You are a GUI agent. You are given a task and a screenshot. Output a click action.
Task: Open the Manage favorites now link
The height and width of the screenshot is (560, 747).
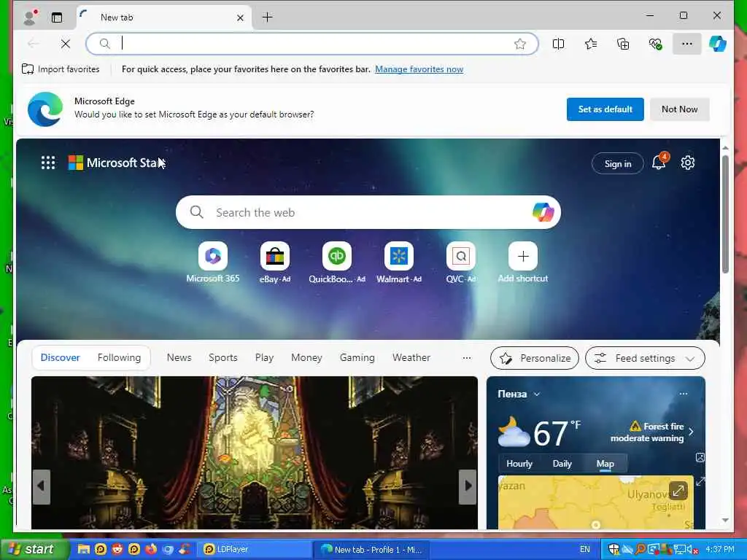(x=419, y=69)
